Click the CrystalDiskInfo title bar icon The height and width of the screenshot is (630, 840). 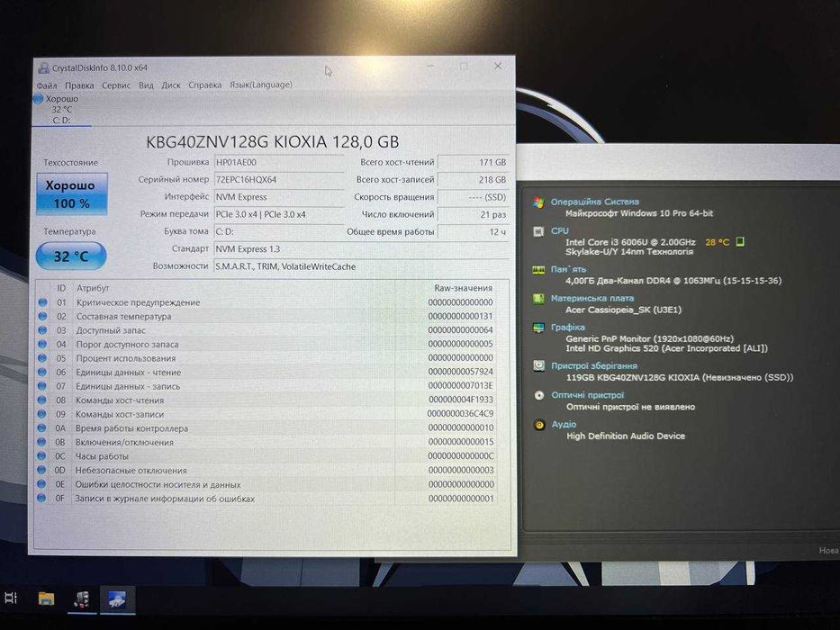[x=43, y=68]
